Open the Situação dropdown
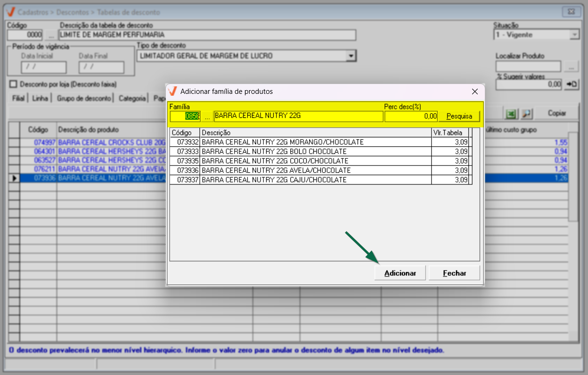 click(574, 35)
